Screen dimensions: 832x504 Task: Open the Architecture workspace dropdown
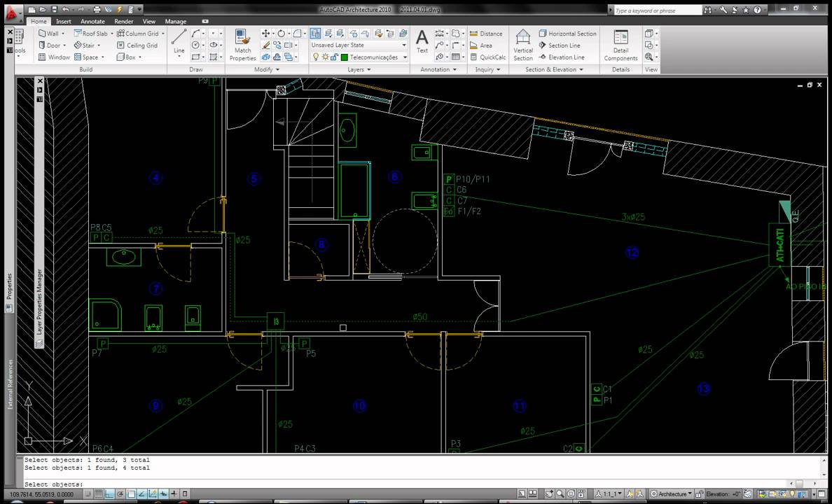pos(671,494)
